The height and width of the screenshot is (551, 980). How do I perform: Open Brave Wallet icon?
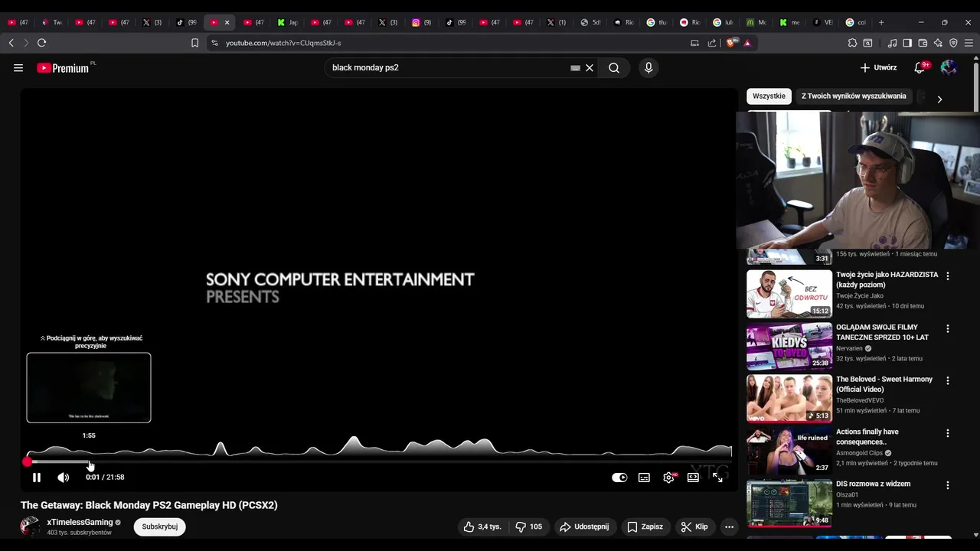(923, 43)
